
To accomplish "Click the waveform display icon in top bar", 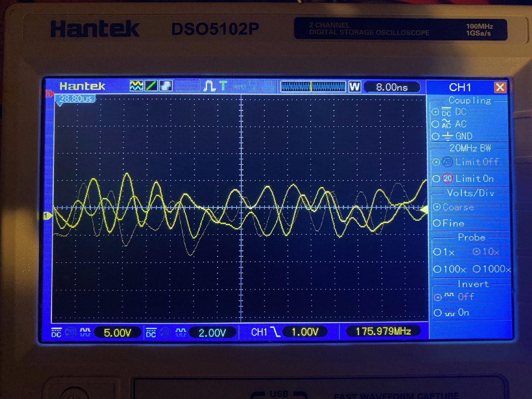I will tap(136, 86).
